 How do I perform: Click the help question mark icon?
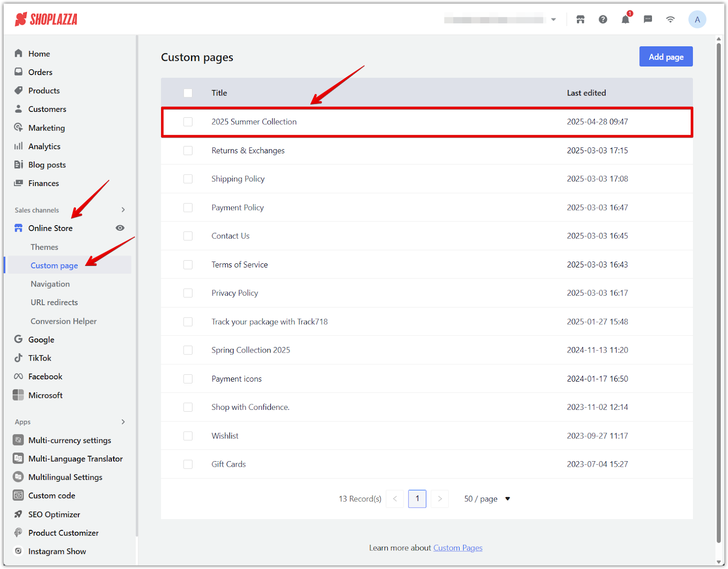pyautogui.click(x=603, y=20)
